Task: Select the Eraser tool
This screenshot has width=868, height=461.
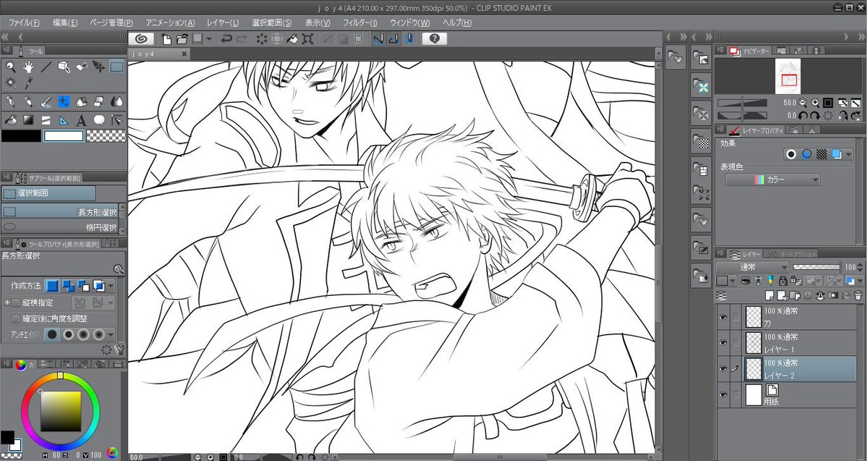Action: click(x=99, y=102)
